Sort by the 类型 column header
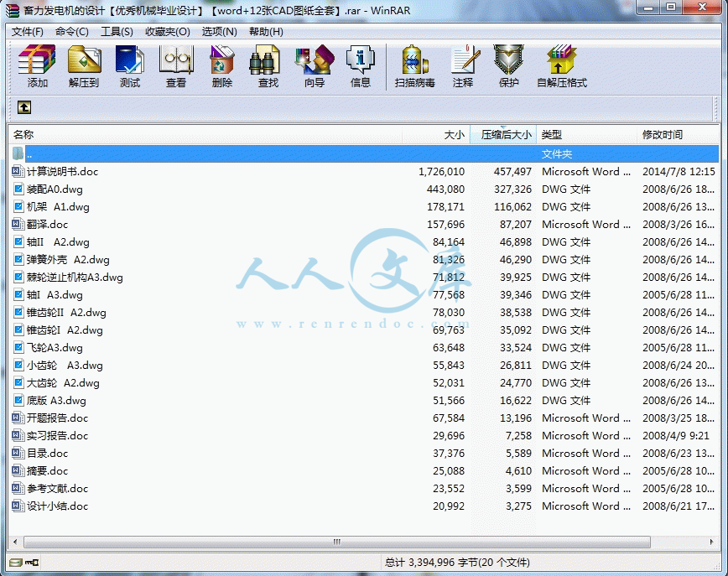 587,135
